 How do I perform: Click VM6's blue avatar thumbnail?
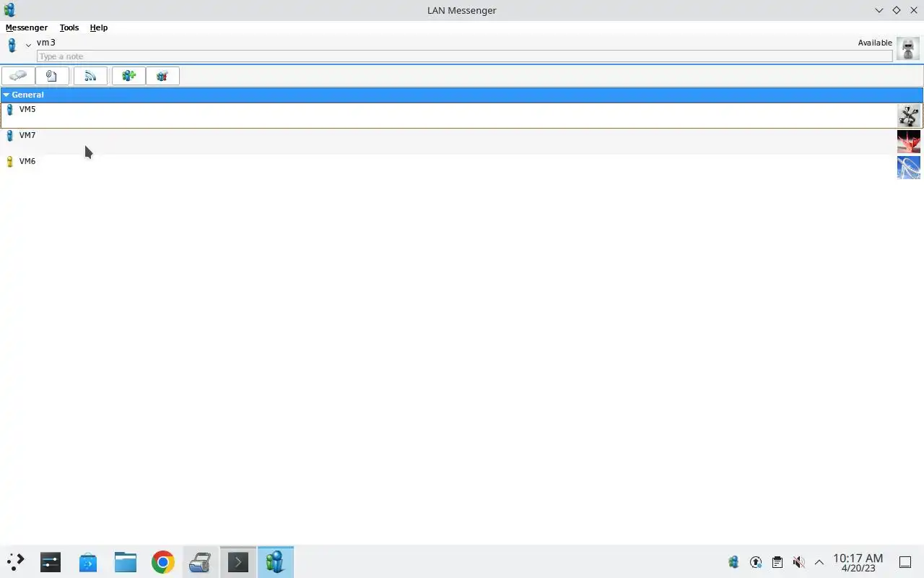click(x=909, y=168)
